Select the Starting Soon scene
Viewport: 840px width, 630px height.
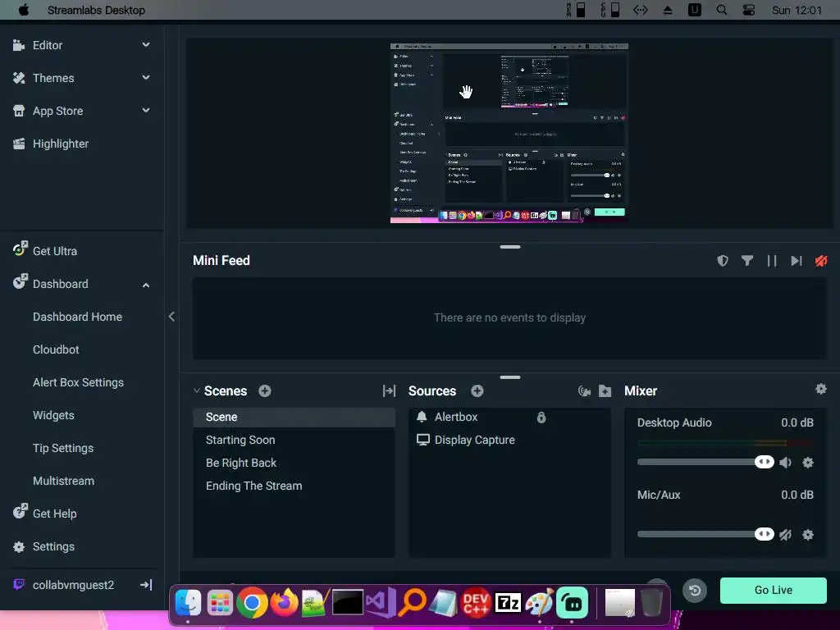294,440
